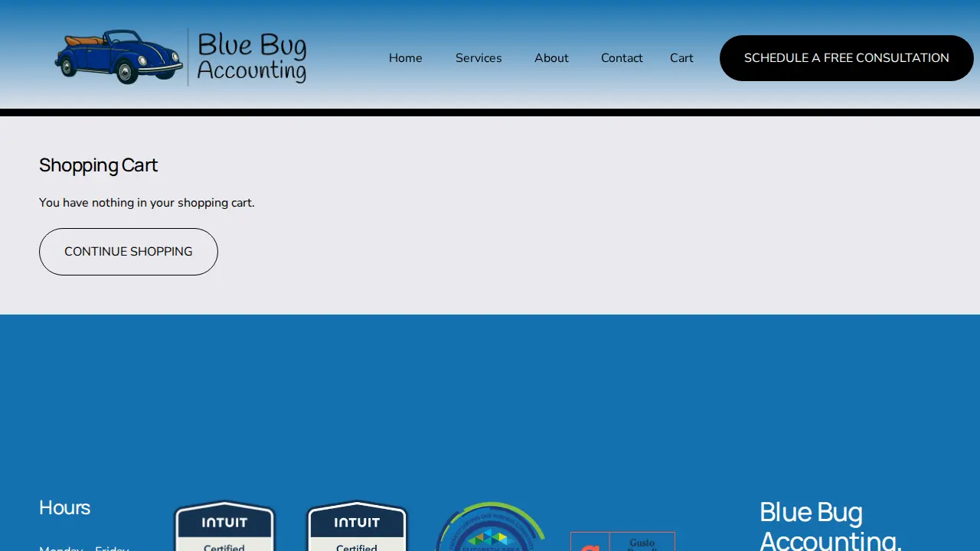Click the Hours heading in footer
The image size is (980, 551).
point(64,508)
